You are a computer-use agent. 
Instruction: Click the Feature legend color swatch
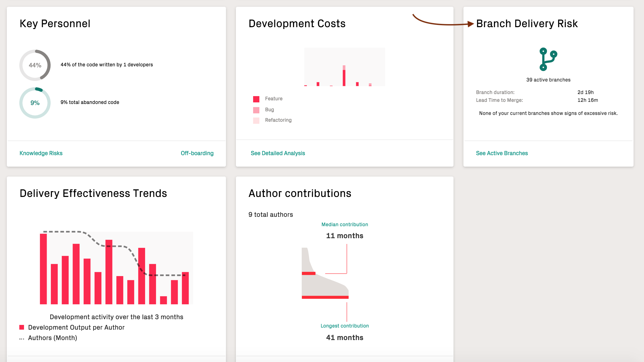click(x=256, y=99)
